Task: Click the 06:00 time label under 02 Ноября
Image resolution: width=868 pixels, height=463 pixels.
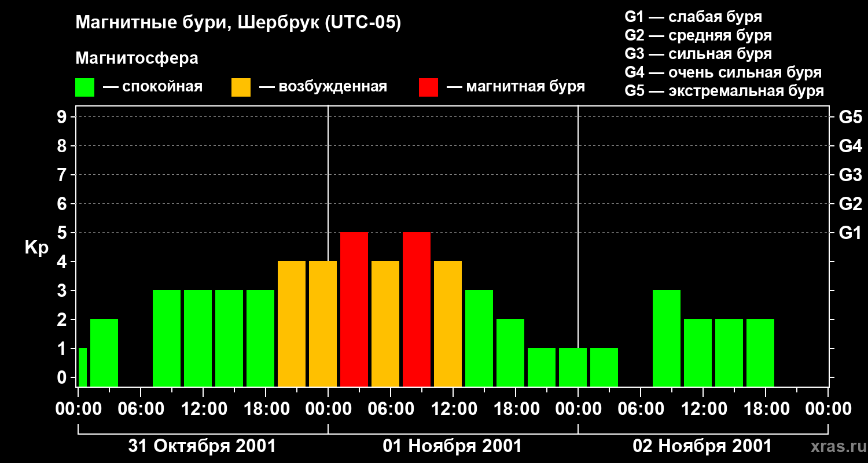Action: click(641, 409)
